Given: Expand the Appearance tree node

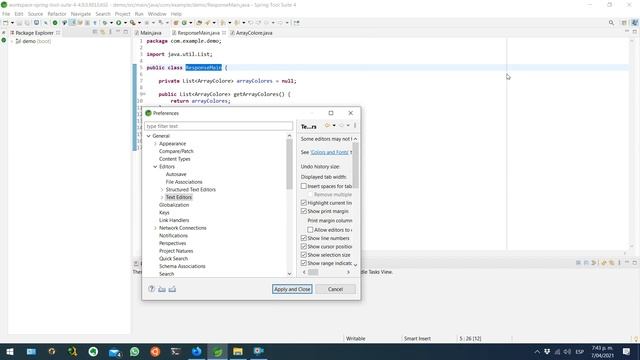Looking at the screenshot, I should click(x=155, y=144).
